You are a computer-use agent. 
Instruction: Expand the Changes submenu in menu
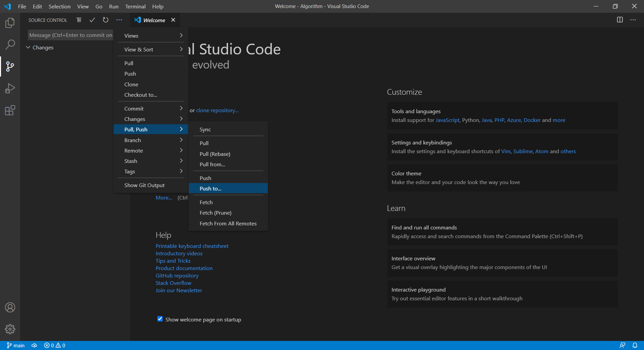pyautogui.click(x=151, y=119)
